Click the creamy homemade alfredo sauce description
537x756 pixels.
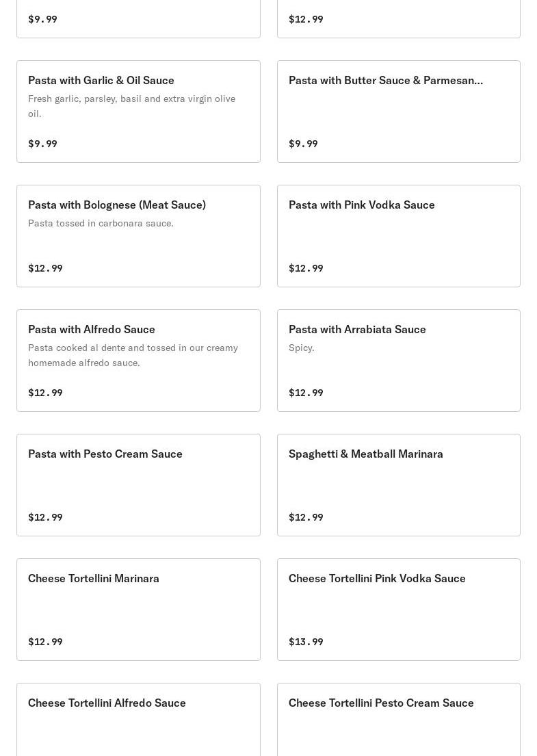[x=133, y=355]
